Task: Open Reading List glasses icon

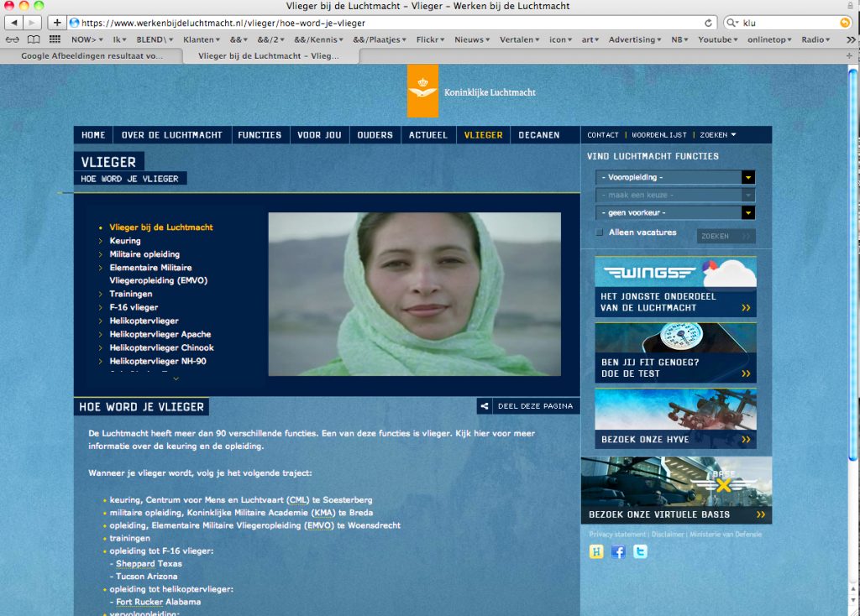Action: tap(12, 39)
